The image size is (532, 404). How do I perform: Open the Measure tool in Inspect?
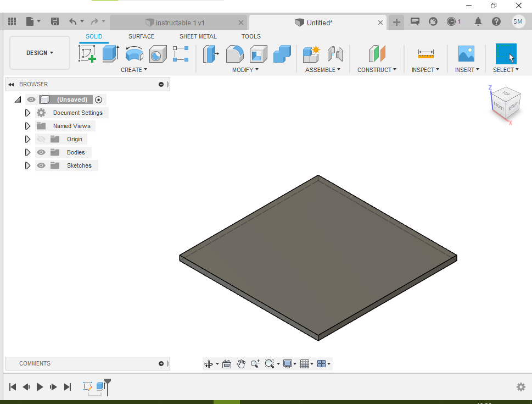(x=425, y=54)
